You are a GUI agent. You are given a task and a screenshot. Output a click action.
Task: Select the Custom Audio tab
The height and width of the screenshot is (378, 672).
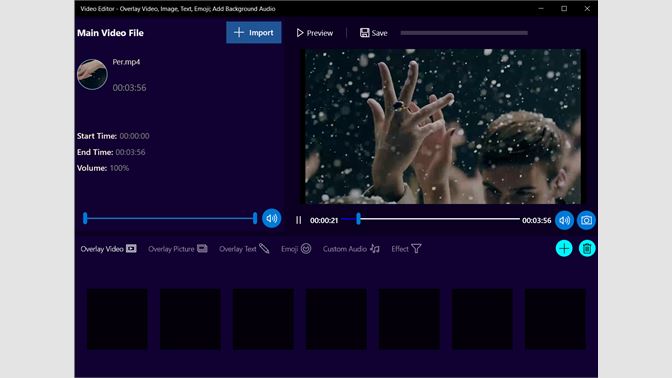point(351,249)
